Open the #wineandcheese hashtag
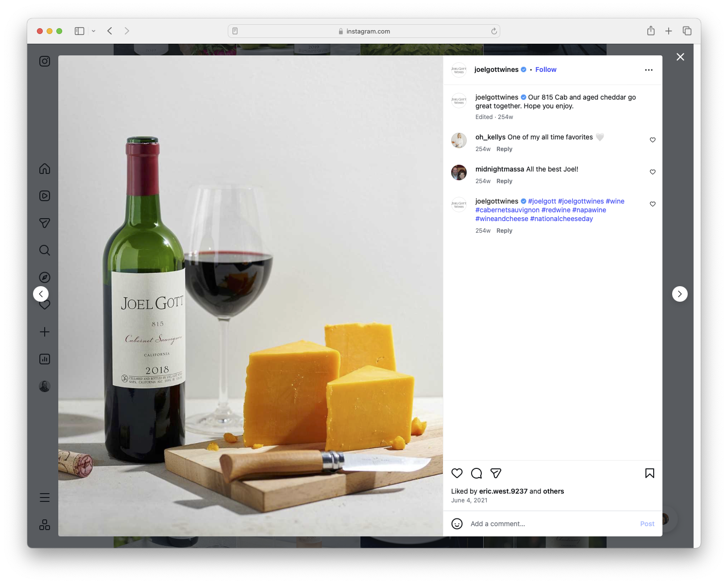The width and height of the screenshot is (728, 584). click(x=502, y=219)
